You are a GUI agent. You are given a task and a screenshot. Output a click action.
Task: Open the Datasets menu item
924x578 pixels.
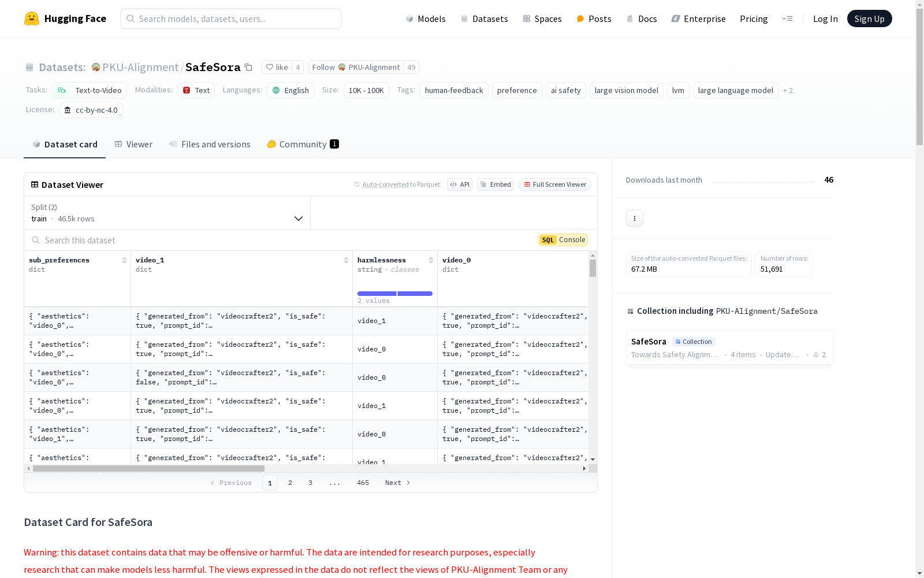click(x=484, y=18)
